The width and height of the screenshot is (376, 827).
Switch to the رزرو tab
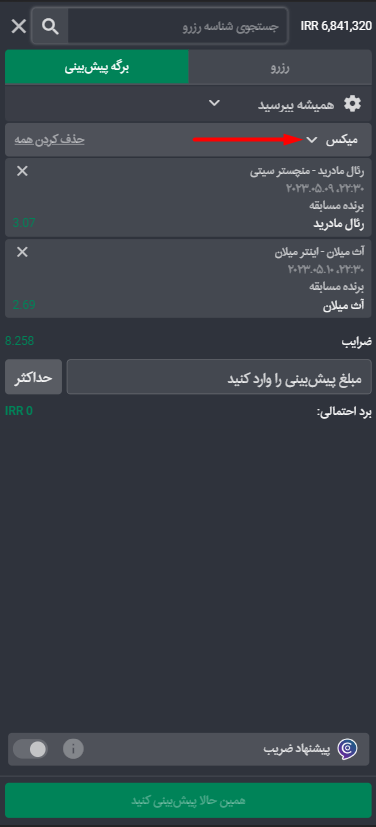tap(280, 67)
